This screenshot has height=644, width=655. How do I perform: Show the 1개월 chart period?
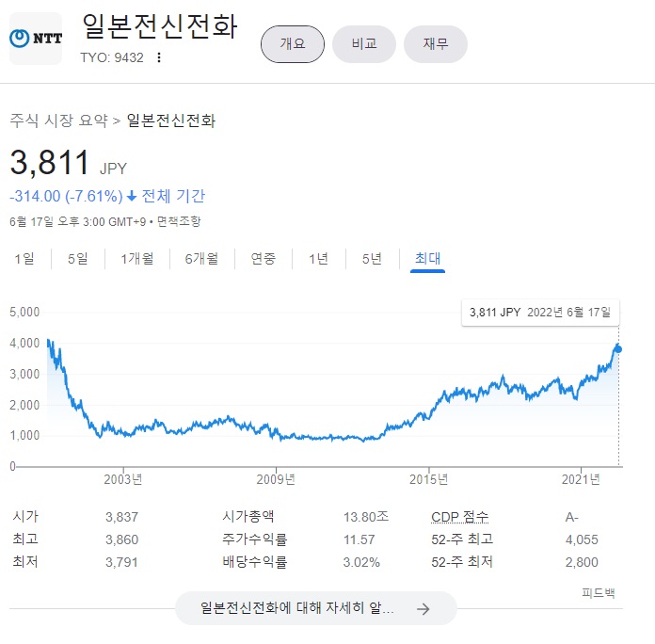coord(137,259)
